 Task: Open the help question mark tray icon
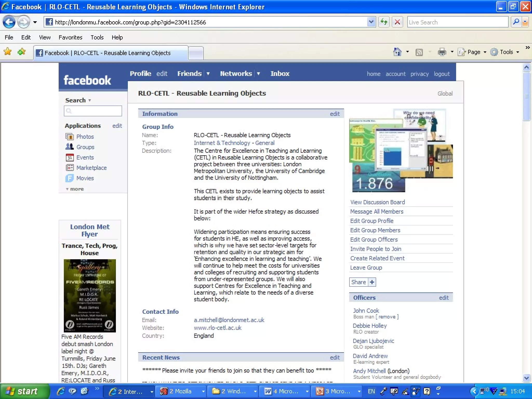tap(427, 391)
